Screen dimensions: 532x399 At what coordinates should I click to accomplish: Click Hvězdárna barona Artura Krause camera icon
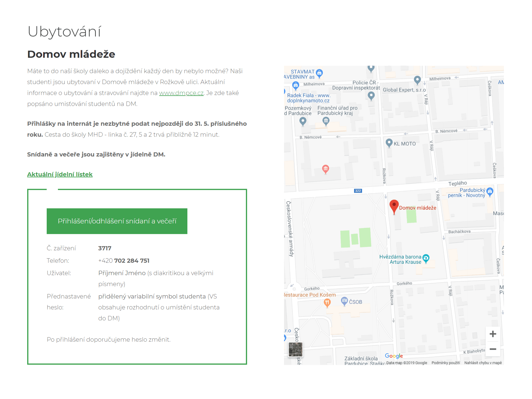tap(426, 258)
